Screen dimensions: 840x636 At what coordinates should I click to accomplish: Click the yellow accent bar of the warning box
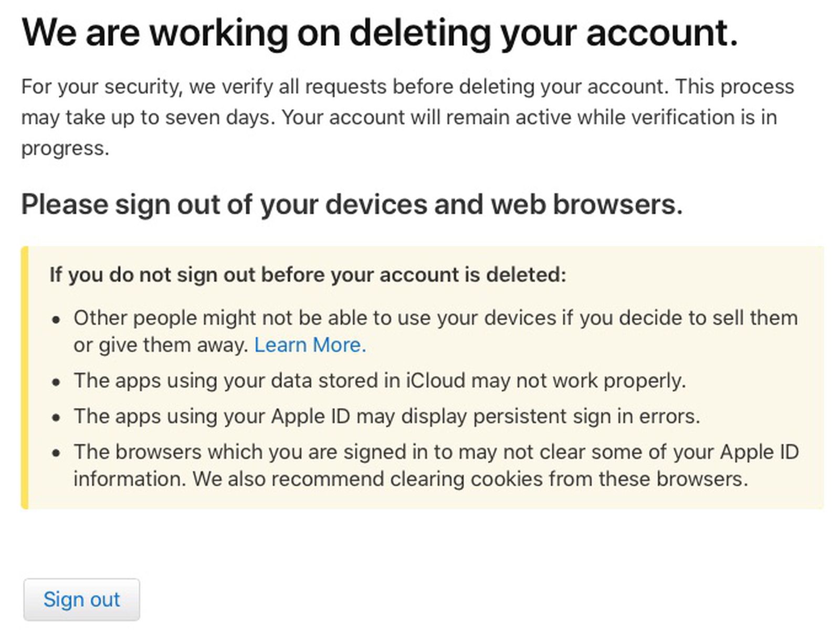coord(25,377)
